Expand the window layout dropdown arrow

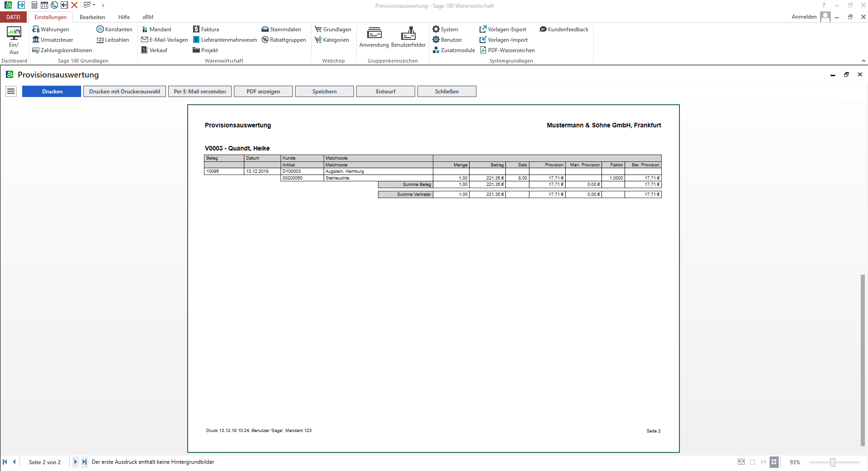[x=94, y=5]
